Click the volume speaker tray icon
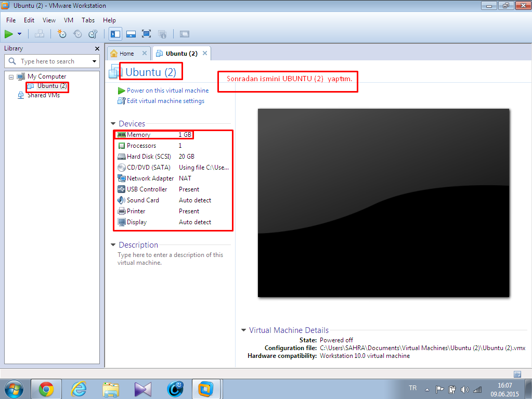The image size is (532, 399). click(x=464, y=390)
